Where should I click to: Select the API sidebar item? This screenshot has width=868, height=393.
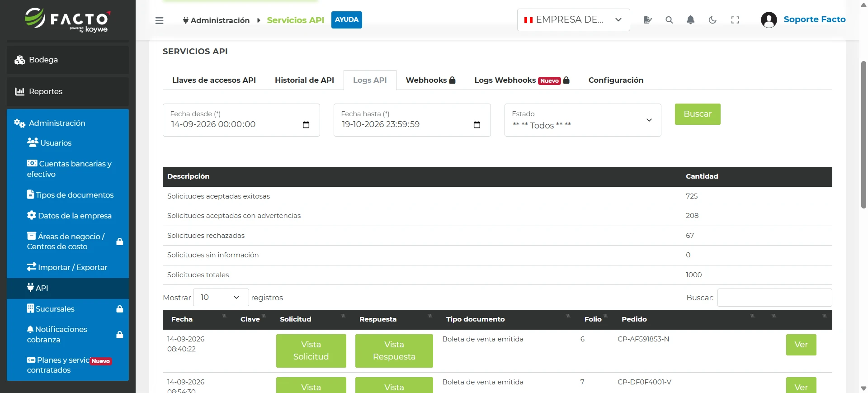point(68,288)
